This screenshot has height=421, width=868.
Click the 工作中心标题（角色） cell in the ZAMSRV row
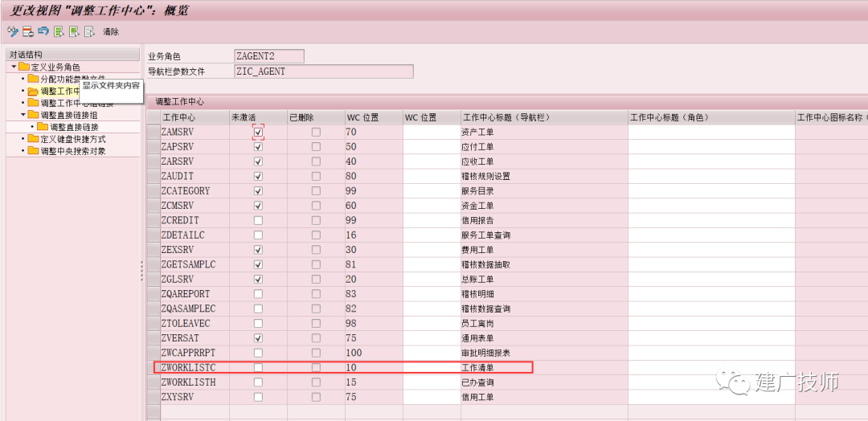[x=711, y=133]
